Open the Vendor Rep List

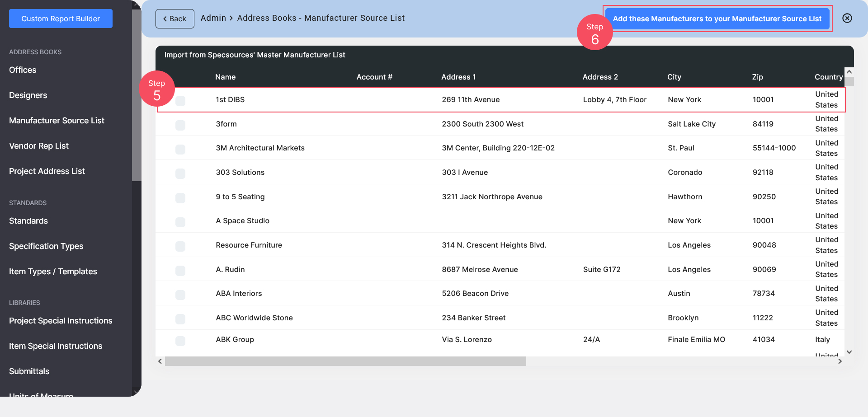click(39, 146)
